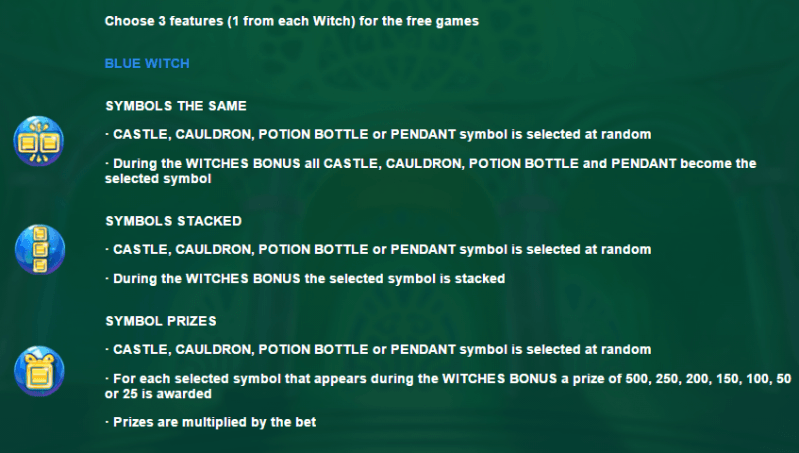Click the SYMBOLS STACKED title
This screenshot has height=453, width=799.
click(x=173, y=221)
